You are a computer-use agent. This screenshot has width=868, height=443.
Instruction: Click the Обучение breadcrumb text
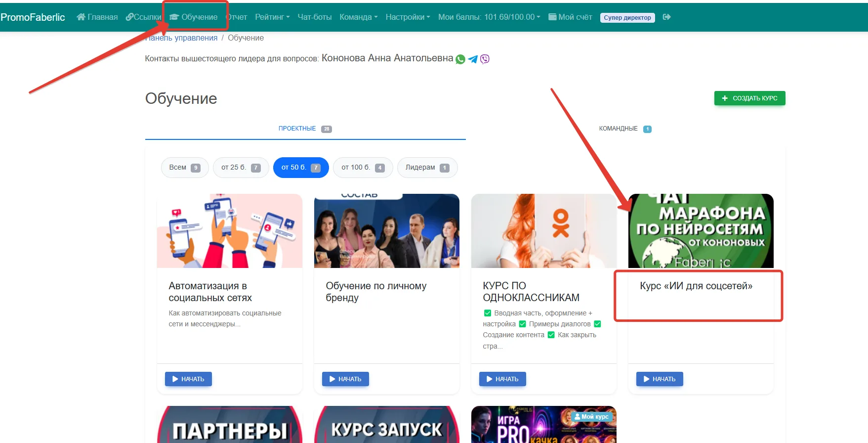click(x=246, y=38)
